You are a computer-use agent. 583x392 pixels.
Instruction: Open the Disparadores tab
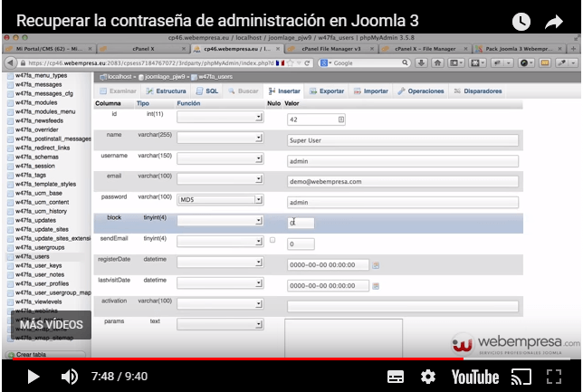[x=478, y=91]
